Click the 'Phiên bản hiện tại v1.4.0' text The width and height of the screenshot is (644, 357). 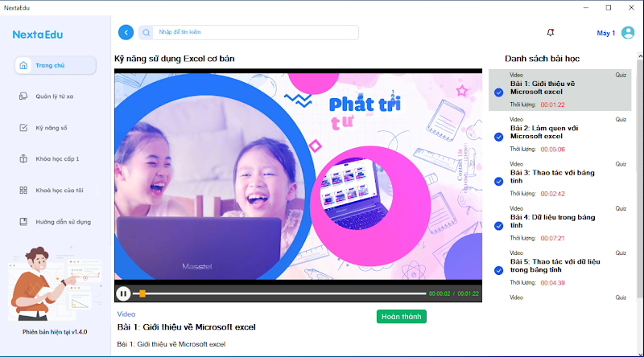point(55,332)
